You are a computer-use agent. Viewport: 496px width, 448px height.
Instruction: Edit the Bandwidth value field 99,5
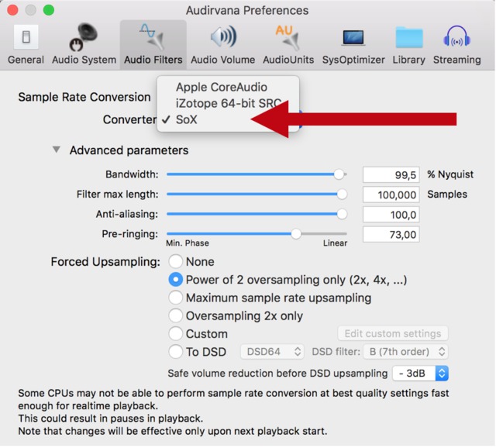coord(391,174)
